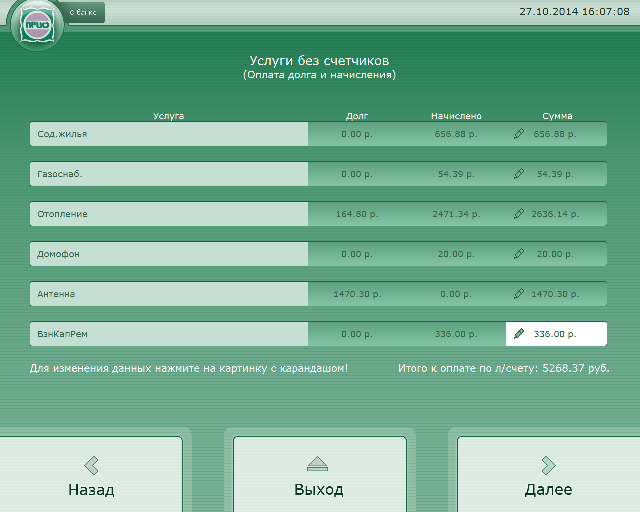
Task: Select the ВзнКапРем service row label
Action: pyautogui.click(x=169, y=334)
